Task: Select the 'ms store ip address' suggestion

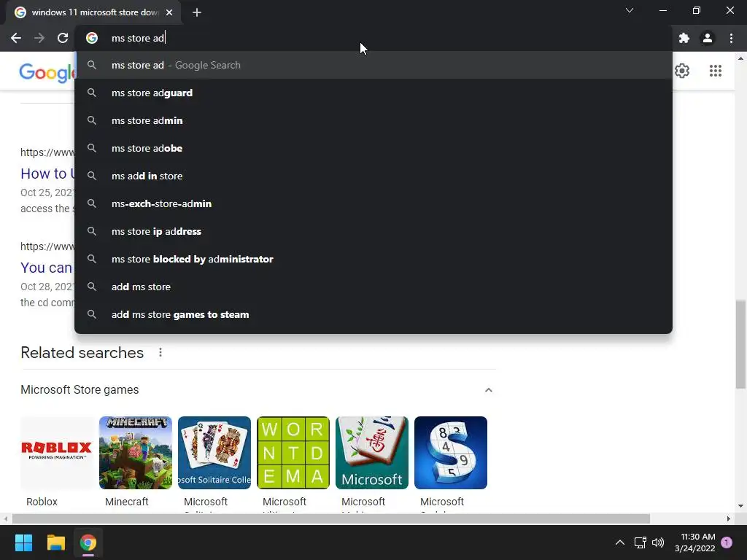Action: click(x=373, y=231)
